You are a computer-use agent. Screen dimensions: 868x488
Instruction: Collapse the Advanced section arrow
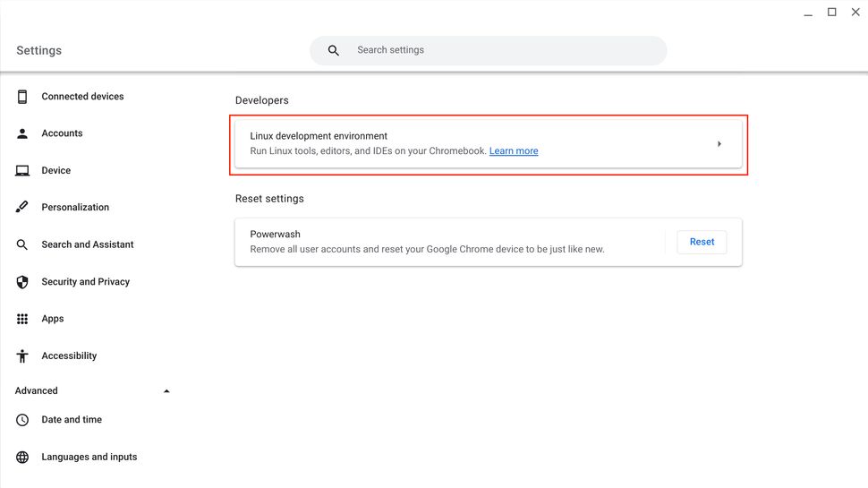166,391
